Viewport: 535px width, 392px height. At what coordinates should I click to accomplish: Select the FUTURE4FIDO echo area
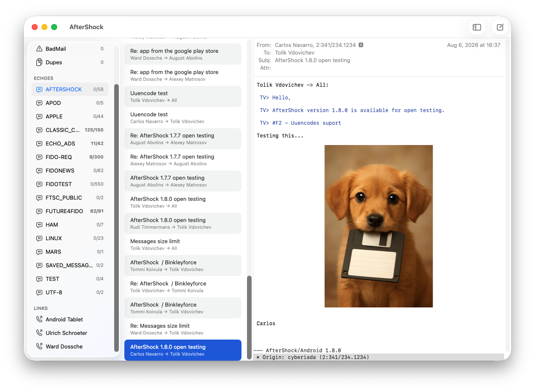[x=70, y=211]
